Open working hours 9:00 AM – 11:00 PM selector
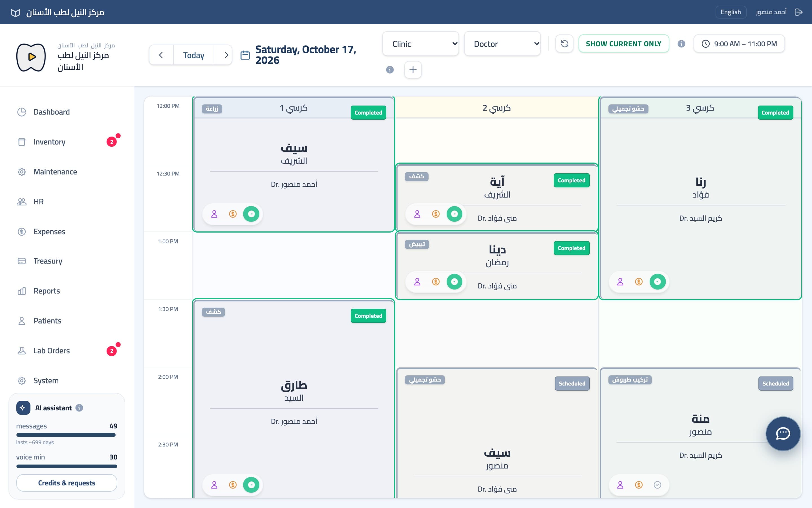 click(739, 44)
